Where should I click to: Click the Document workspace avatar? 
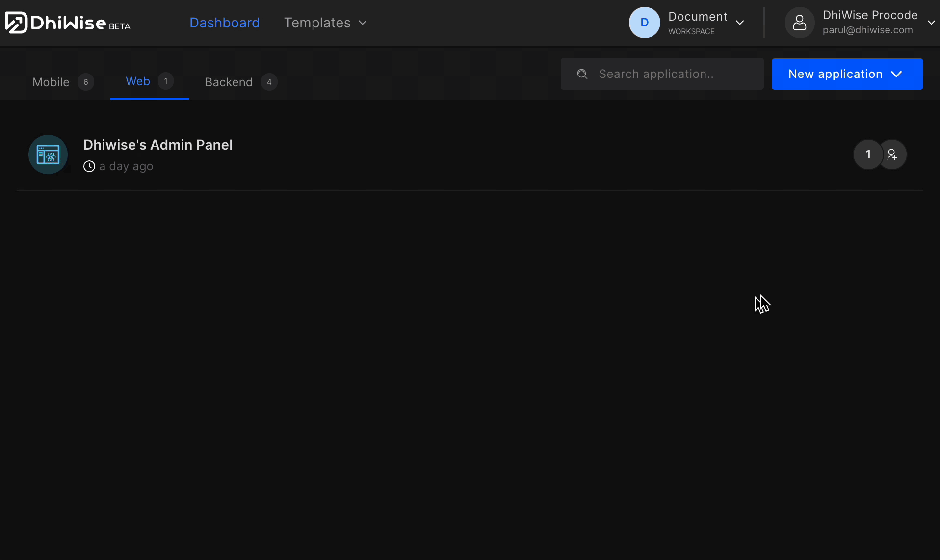tap(645, 23)
